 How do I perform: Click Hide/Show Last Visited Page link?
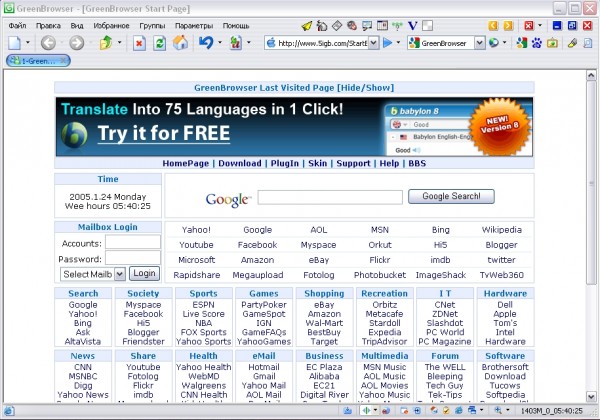coord(365,88)
